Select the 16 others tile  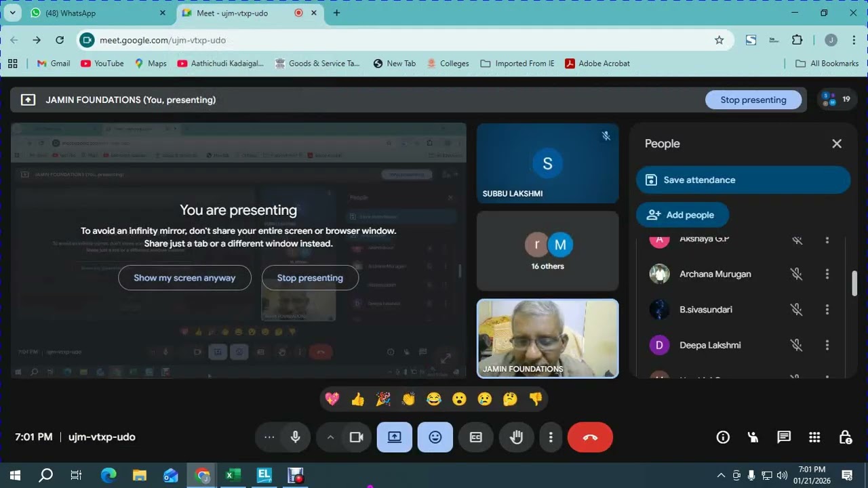click(x=547, y=251)
